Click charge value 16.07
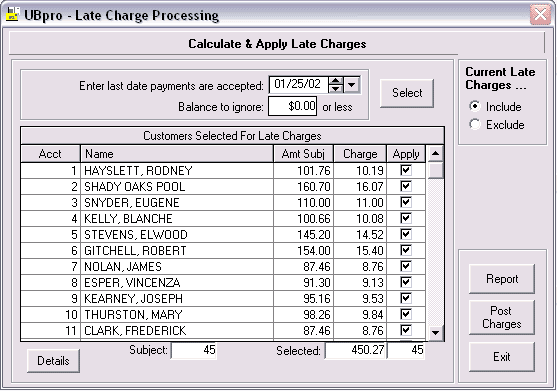 point(360,186)
